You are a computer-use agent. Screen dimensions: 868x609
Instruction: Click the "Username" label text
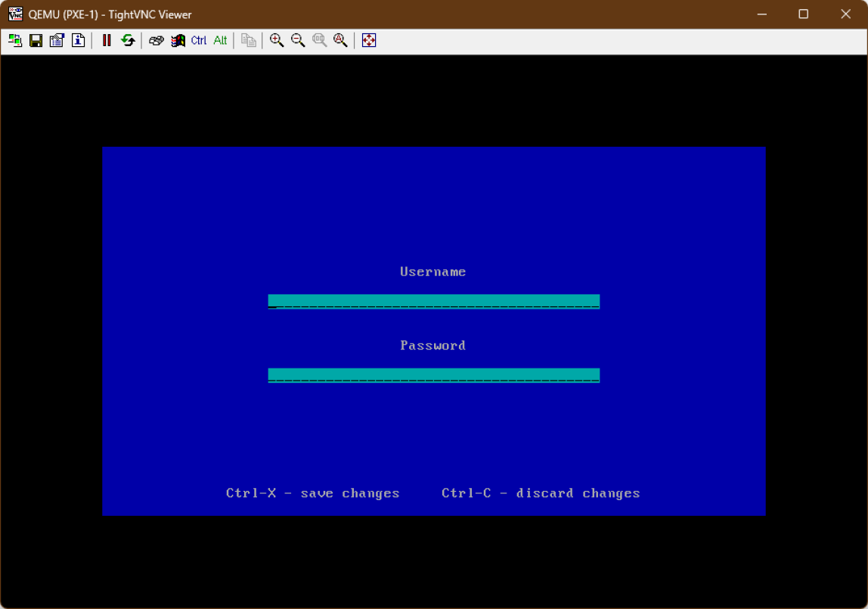(433, 272)
